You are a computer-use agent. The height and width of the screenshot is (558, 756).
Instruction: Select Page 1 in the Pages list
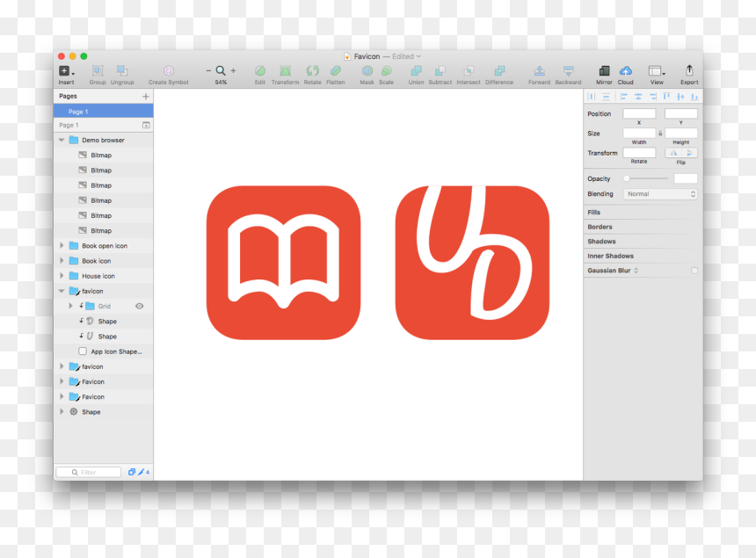tap(104, 112)
